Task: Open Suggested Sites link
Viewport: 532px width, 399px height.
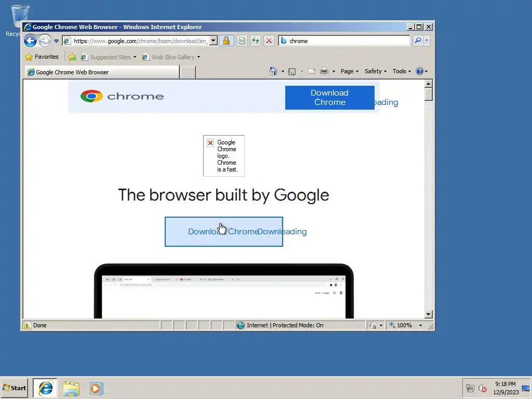Action: click(x=109, y=57)
